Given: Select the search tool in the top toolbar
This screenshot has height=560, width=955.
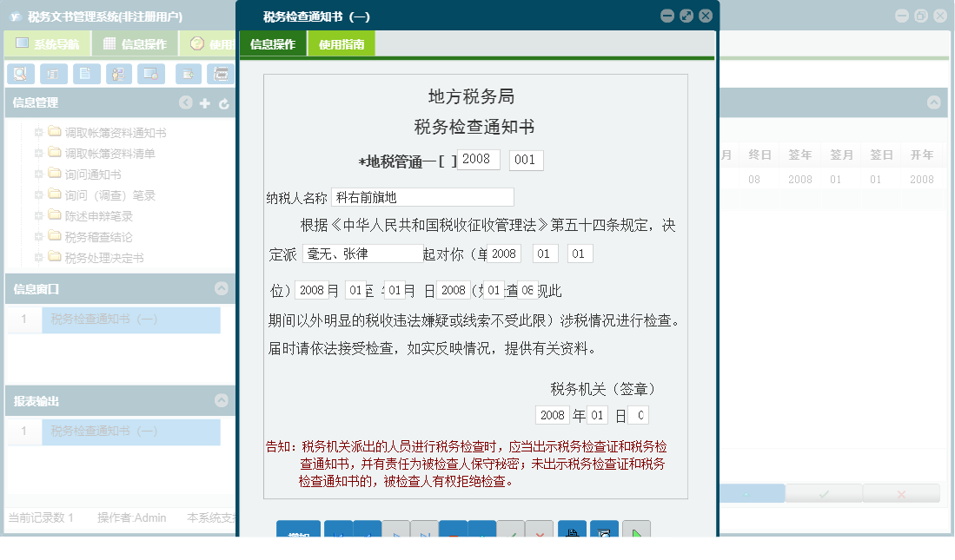Looking at the screenshot, I should [19, 74].
